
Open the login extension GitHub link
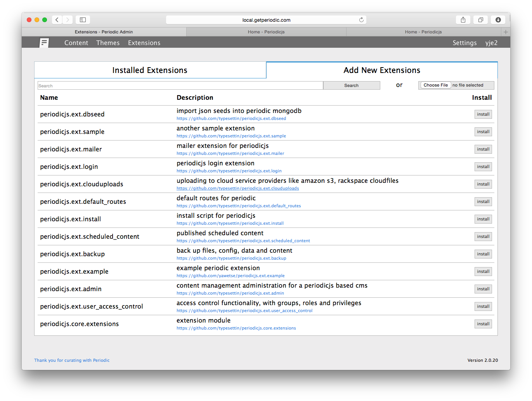click(x=229, y=171)
